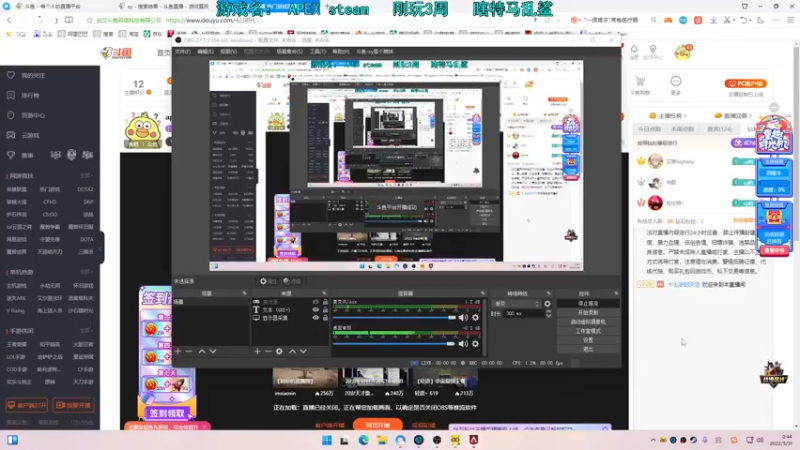Toggle visibility of the 显示器采集 source
Screen dimensions: 800x450
(315, 318)
